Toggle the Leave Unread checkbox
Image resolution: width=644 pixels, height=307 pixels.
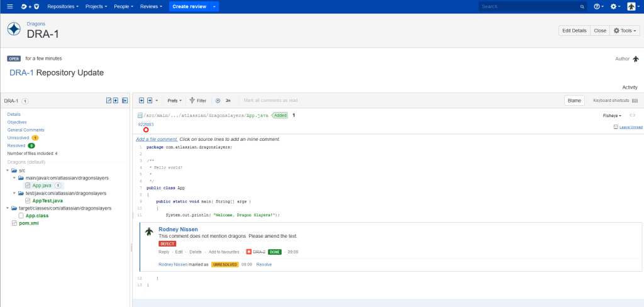pyautogui.click(x=616, y=127)
